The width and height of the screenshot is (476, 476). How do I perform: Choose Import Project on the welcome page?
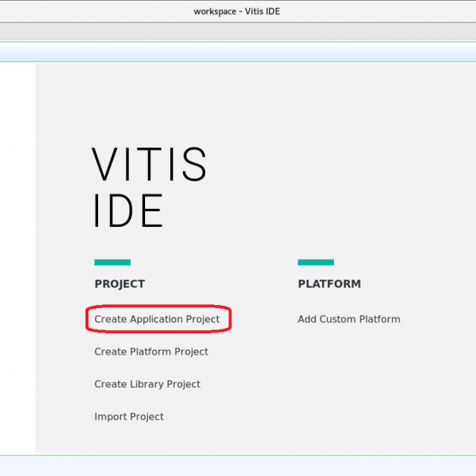click(x=129, y=416)
